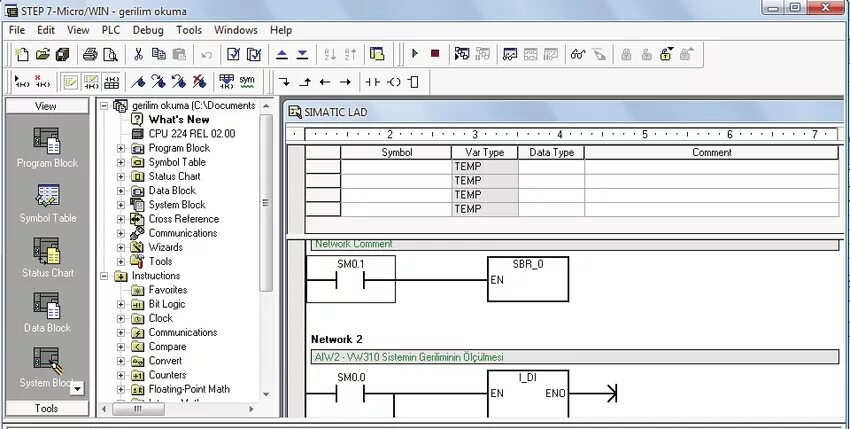
Task: Open a project via the folder icon
Action: click(x=42, y=54)
